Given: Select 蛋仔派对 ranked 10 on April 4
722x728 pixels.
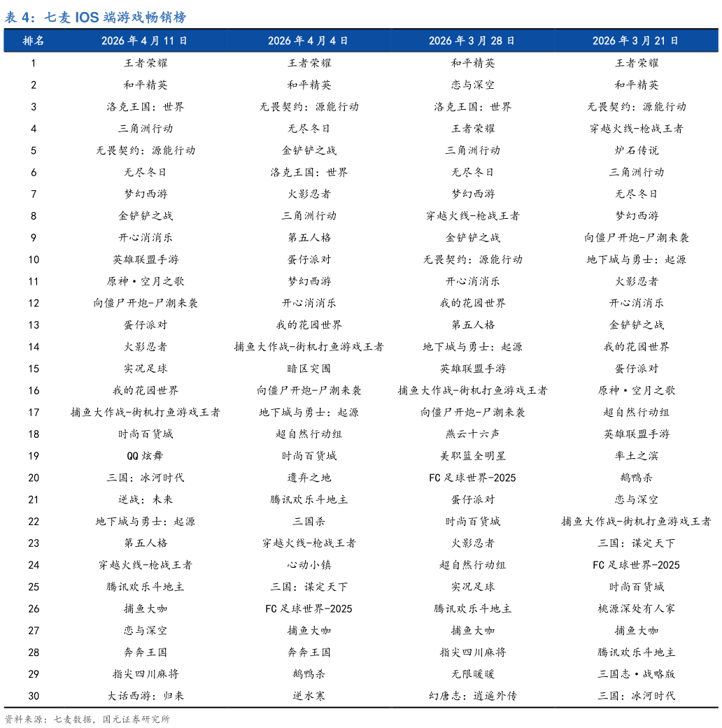Looking at the screenshot, I should (309, 259).
